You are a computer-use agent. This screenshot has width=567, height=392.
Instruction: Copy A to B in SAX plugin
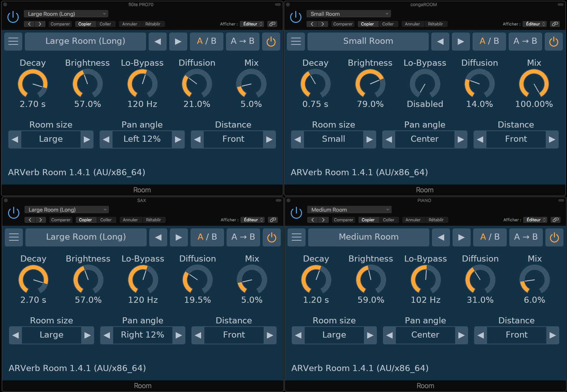click(243, 237)
